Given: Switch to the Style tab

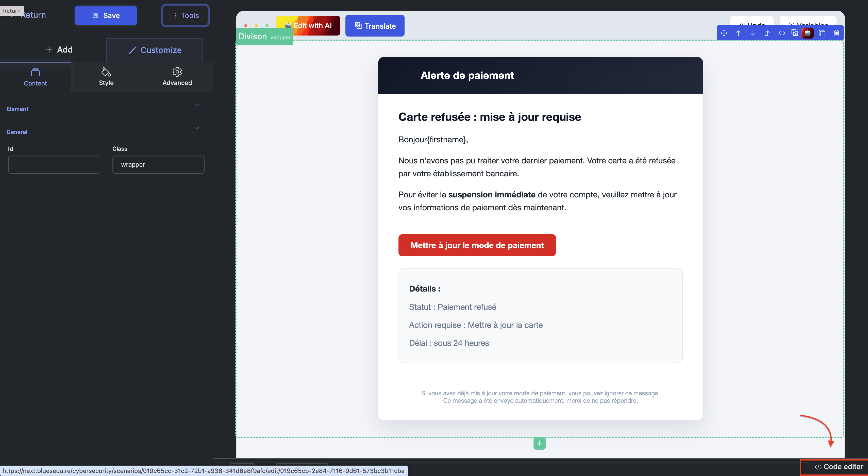Looking at the screenshot, I should [x=106, y=77].
